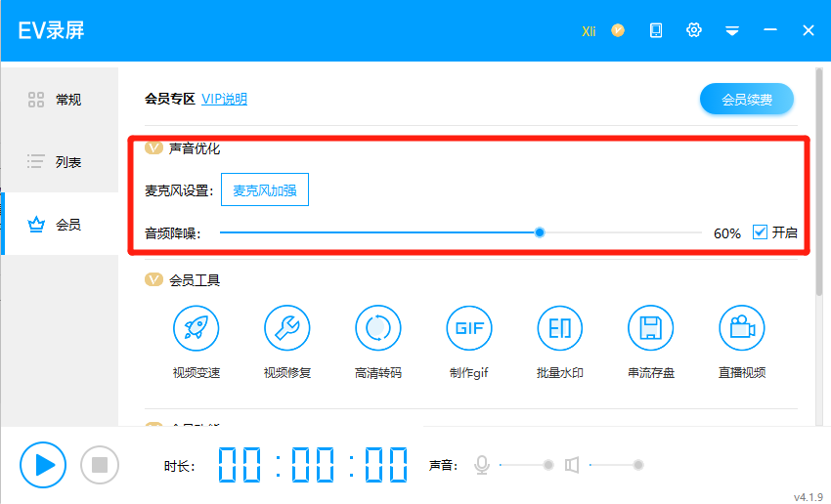Click the 麦克风加强 button
Image resolution: width=831 pixels, height=504 pixels.
(265, 189)
